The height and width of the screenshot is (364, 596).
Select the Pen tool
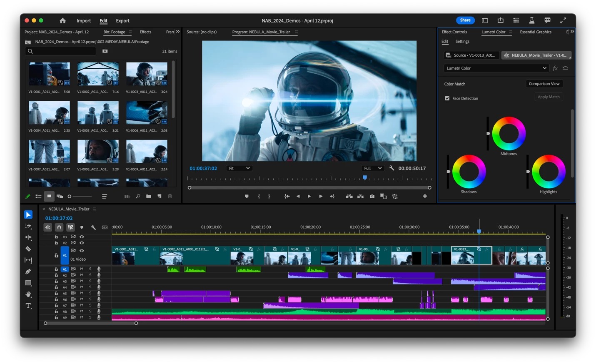pos(28,272)
